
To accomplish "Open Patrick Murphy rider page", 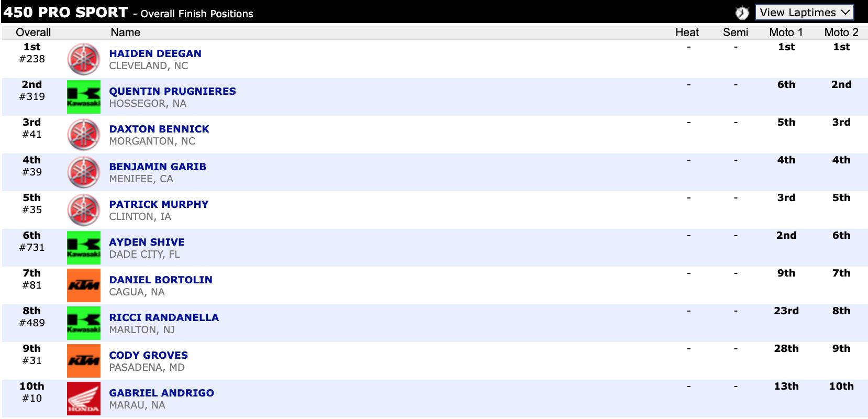I will pos(159,204).
